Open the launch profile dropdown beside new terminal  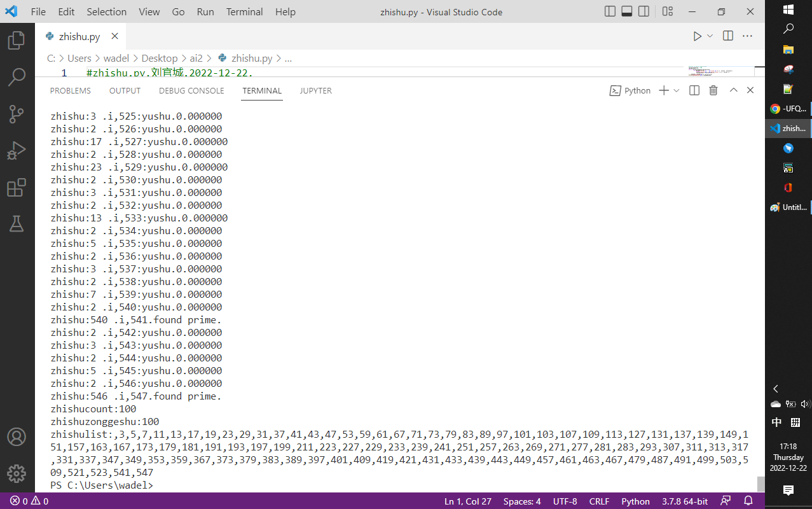[677, 90]
